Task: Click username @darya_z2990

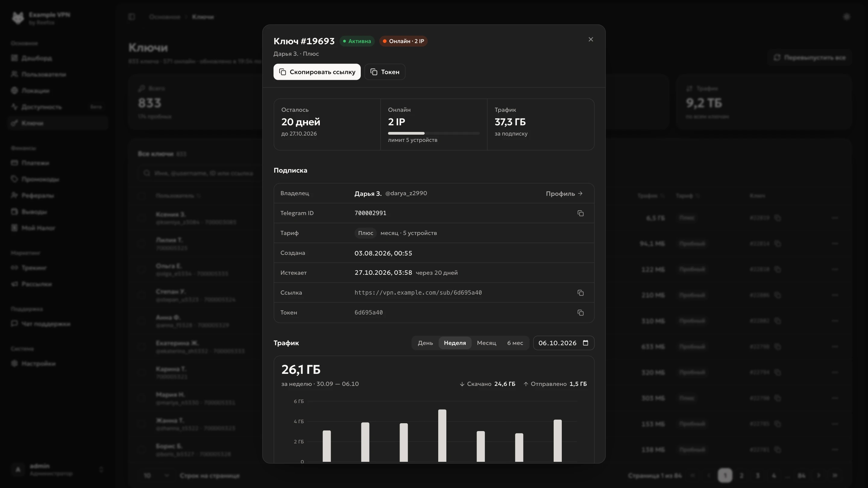Action: [406, 193]
